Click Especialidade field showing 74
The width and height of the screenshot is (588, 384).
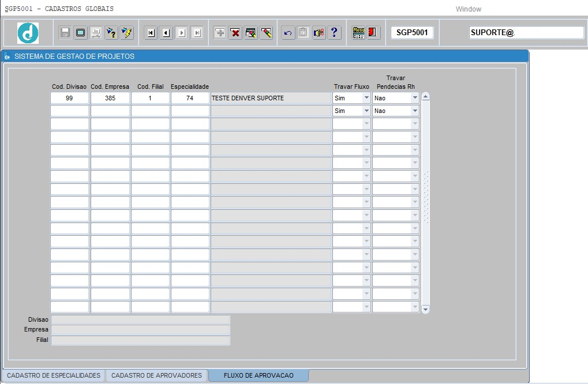pos(190,98)
